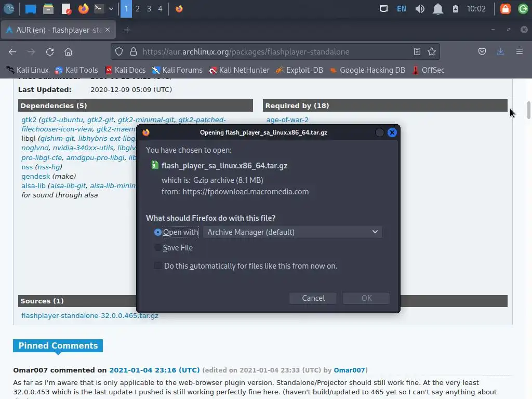Expand the Archive Manager (default) dropdown

click(x=292, y=232)
